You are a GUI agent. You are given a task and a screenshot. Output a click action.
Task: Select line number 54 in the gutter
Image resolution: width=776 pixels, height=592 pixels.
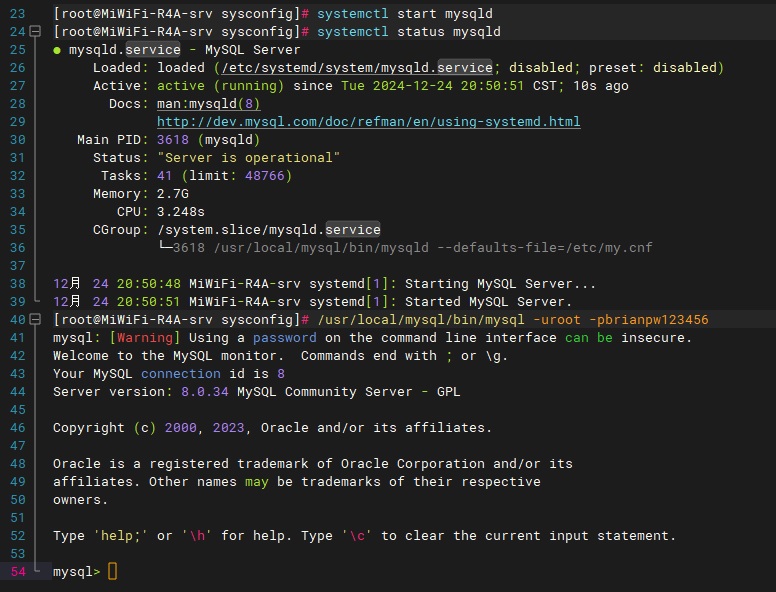(x=17, y=572)
